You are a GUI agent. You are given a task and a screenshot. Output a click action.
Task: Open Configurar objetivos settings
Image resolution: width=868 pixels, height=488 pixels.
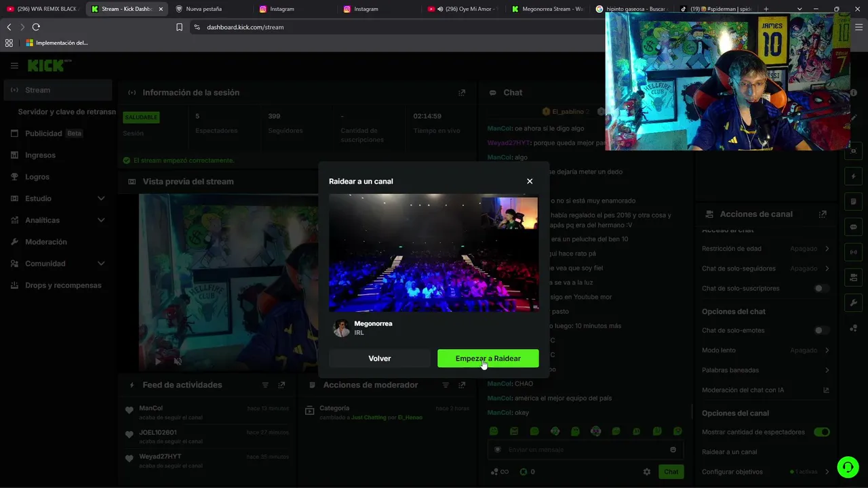point(766,472)
